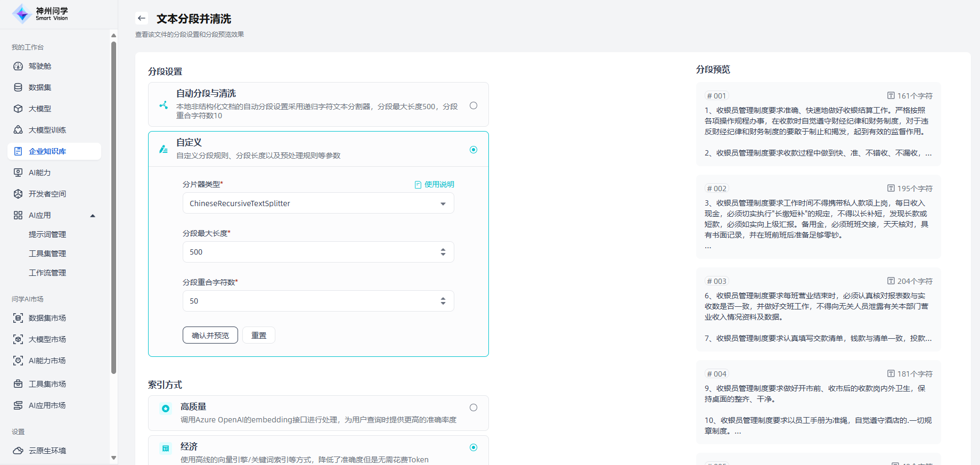Open 提示词管理 submenu item
Image resolution: width=980 pixels, height=465 pixels.
click(x=47, y=234)
